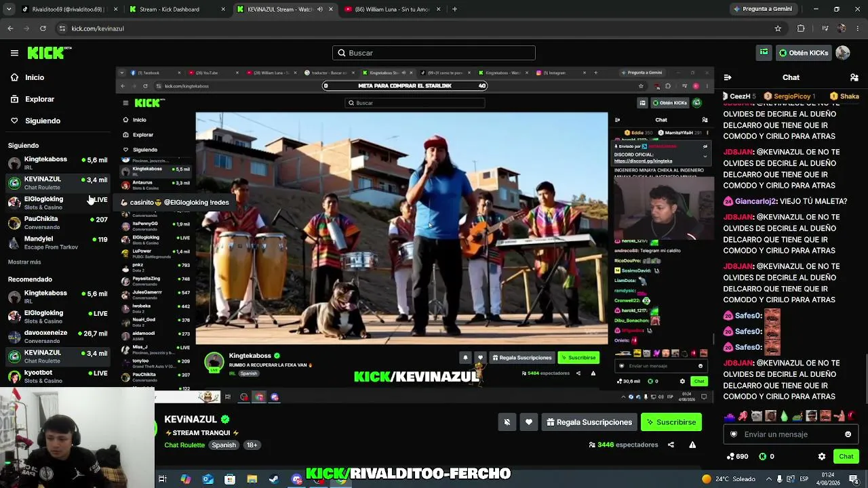Subscribe with the Suscribirse button
Viewport: 868px width, 488px height.
[671, 422]
